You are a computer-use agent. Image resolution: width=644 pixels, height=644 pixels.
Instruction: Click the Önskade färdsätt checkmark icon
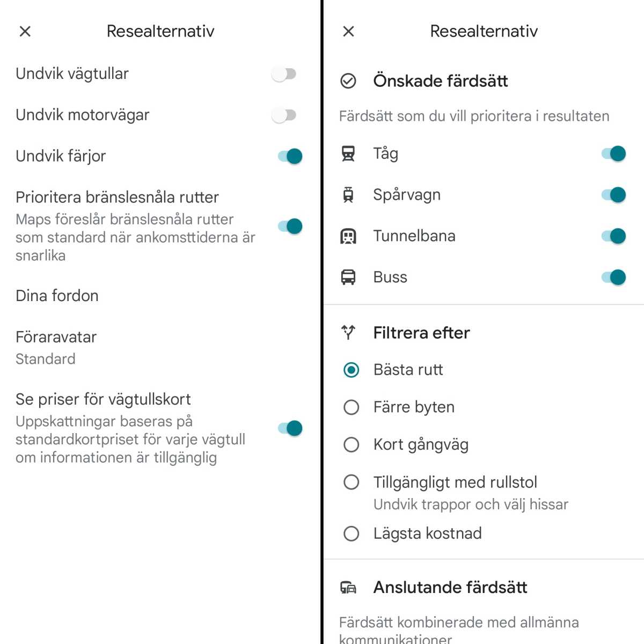[349, 81]
